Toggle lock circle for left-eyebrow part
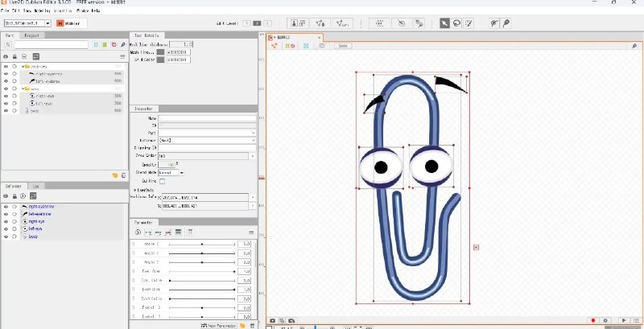This screenshot has height=329, width=644. coord(14,81)
